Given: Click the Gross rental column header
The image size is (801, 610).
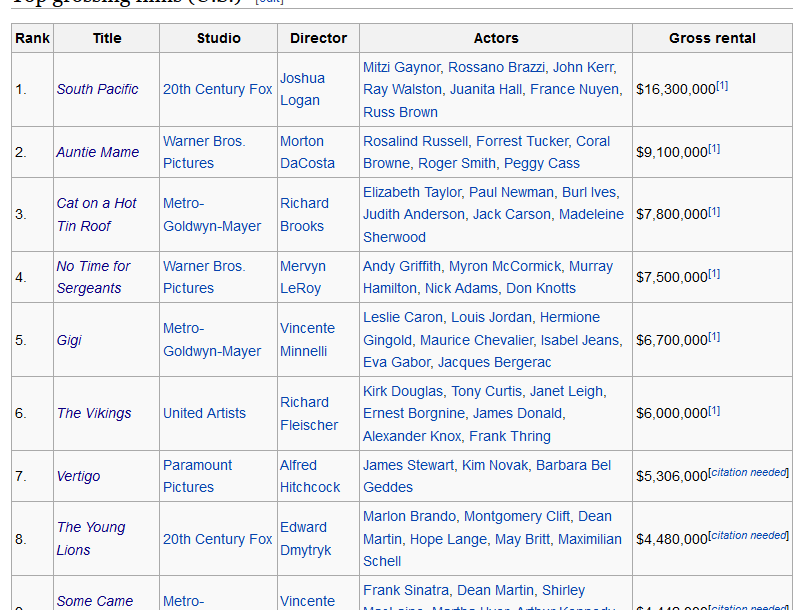Looking at the screenshot, I should [712, 38].
